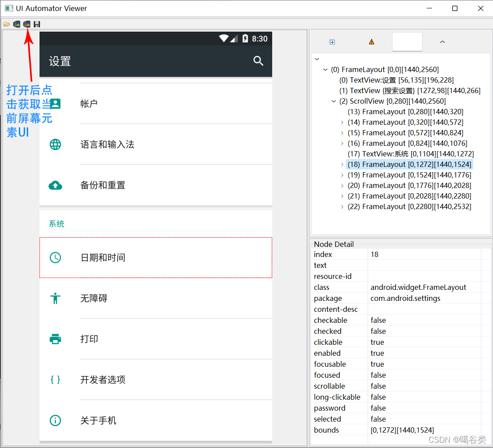The height and width of the screenshot is (448, 493).
Task: Click the search field in hierarchy toolbar
Action: [407, 42]
